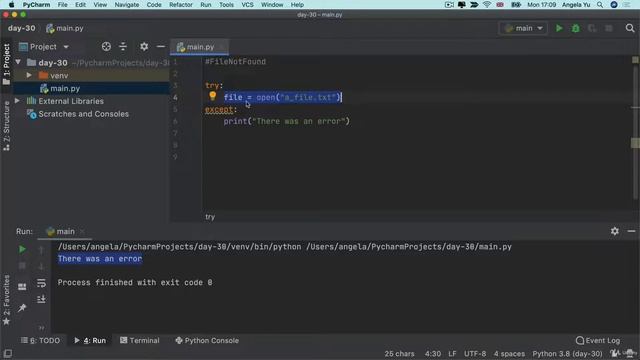Open the Navigate menu
The height and width of the screenshot is (360, 640).
pyautogui.click(x=127, y=5)
